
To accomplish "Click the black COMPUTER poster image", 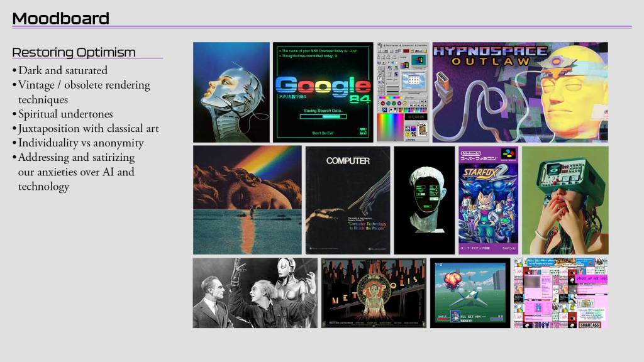I will coord(347,200).
